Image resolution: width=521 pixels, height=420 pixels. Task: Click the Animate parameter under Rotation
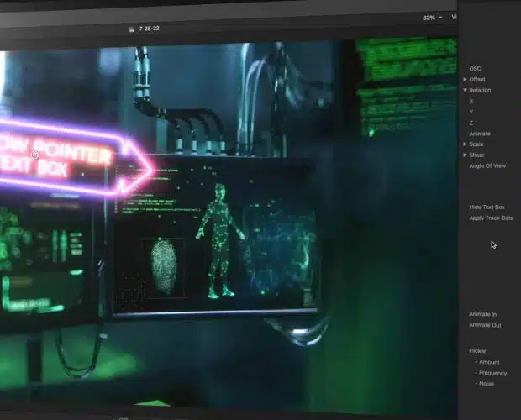(x=480, y=134)
